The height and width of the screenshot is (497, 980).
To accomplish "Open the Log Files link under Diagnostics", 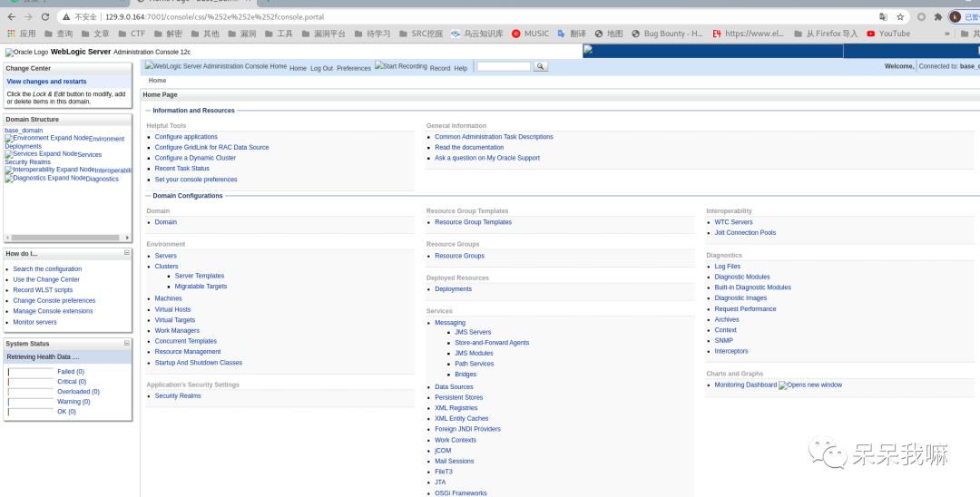I will pos(728,267).
